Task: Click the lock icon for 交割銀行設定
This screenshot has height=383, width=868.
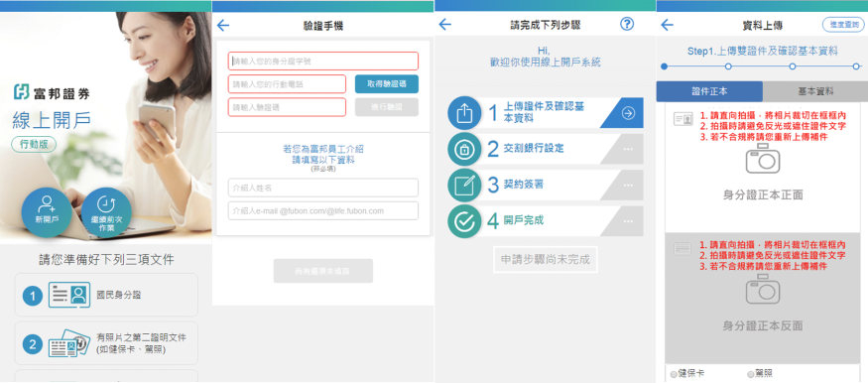Action: click(x=465, y=150)
